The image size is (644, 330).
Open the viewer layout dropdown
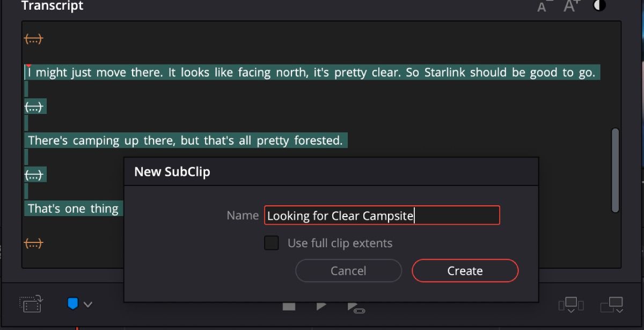coord(570,304)
